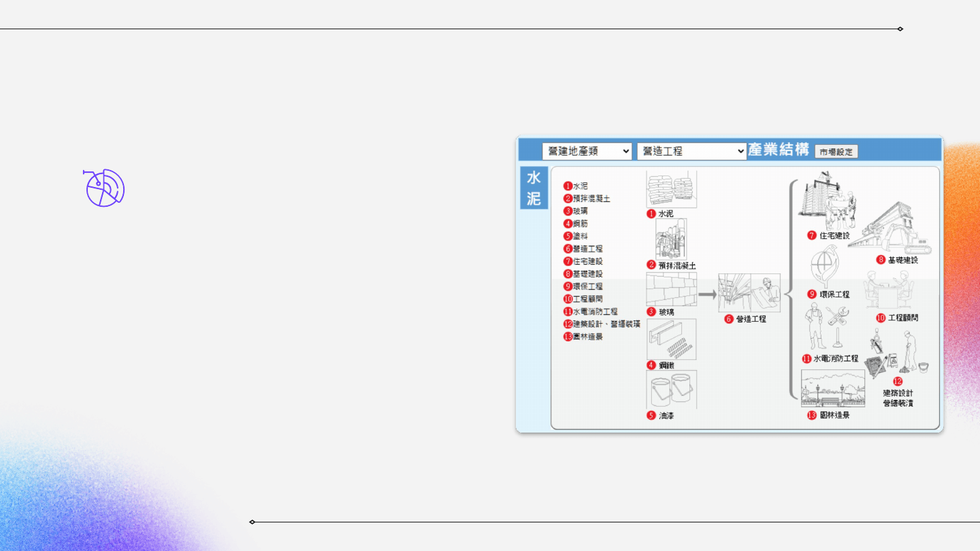This screenshot has width=980, height=551.
Task: Click the residential building illustration (住宅建設)
Action: (828, 202)
